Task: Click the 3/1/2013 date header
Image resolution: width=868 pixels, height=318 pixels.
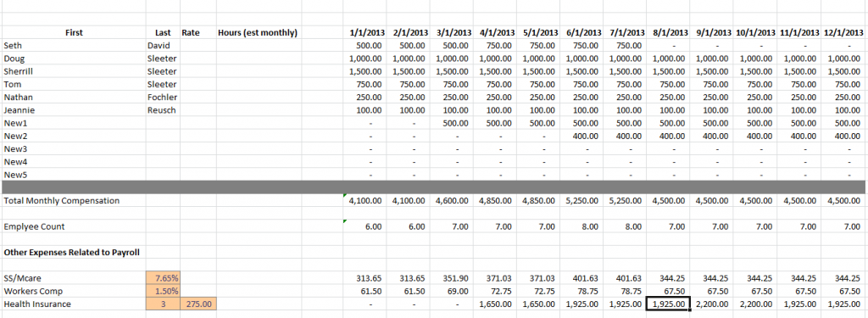Action: pyautogui.click(x=451, y=33)
